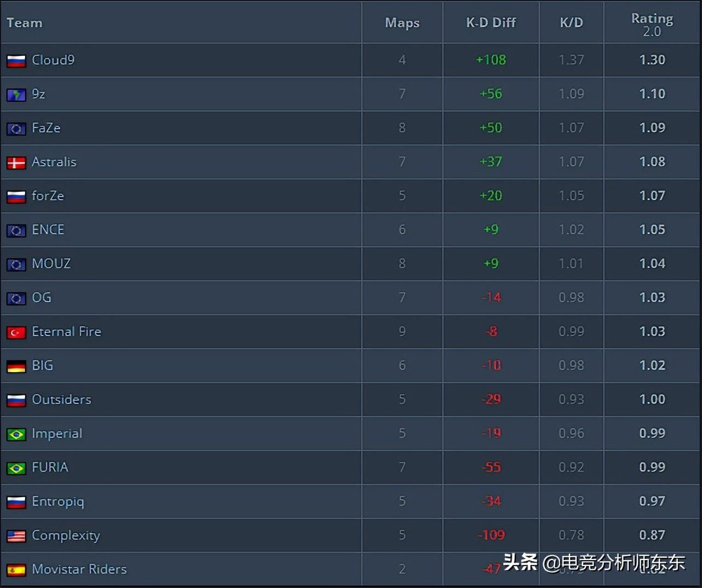Click the EU flag beside ENCE

[x=16, y=230]
